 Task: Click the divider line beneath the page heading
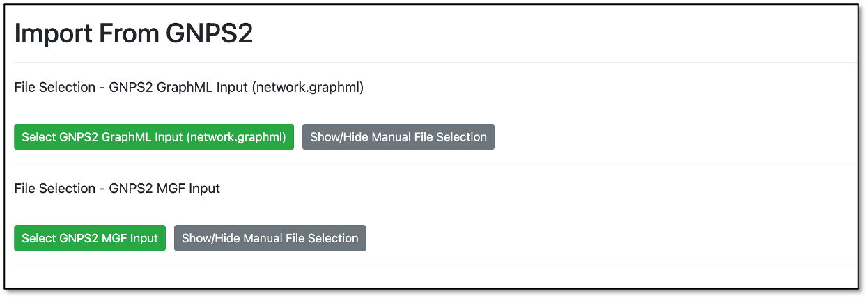[435, 63]
